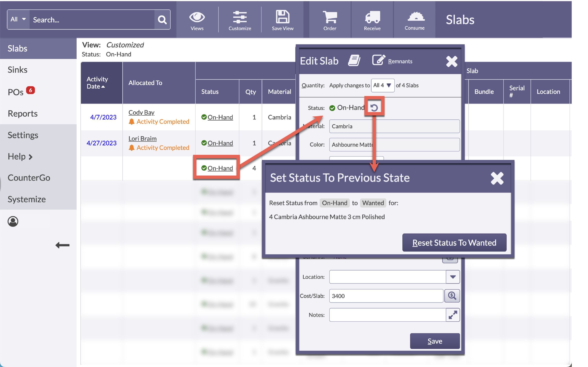Select the Remnants pencil icon
Image resolution: width=588 pixels, height=367 pixels.
click(378, 59)
